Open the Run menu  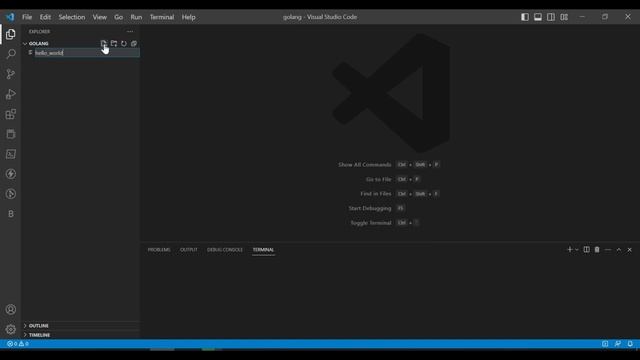pyautogui.click(x=136, y=17)
